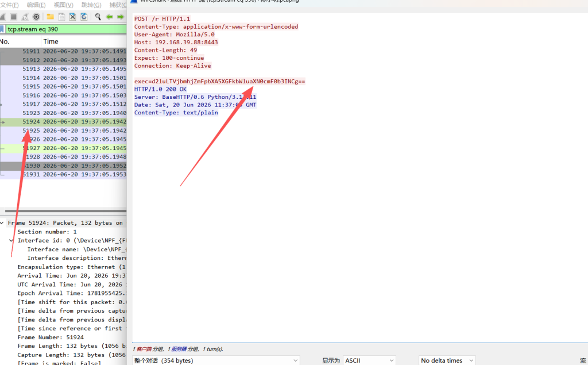
Task: Open the 视图(V) menu
Action: point(63,5)
